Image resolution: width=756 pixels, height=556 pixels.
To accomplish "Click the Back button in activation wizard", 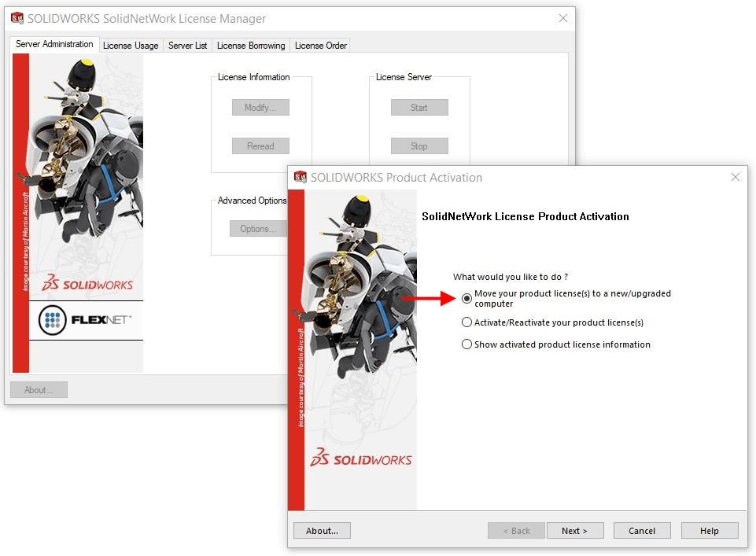I will (x=516, y=531).
